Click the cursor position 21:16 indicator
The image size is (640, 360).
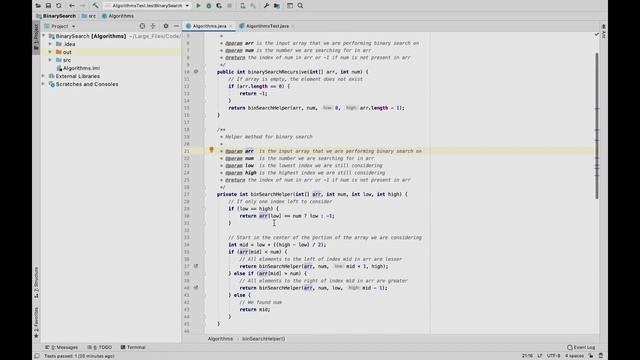tap(527, 356)
